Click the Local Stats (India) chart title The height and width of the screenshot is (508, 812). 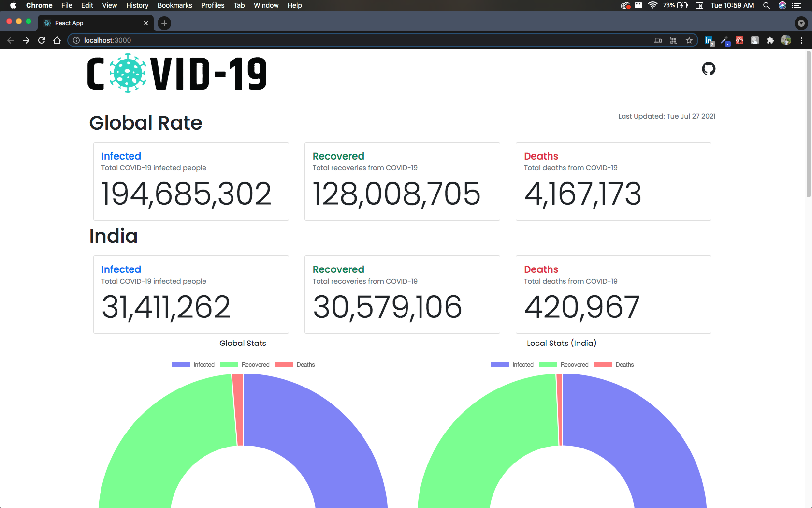(562, 343)
